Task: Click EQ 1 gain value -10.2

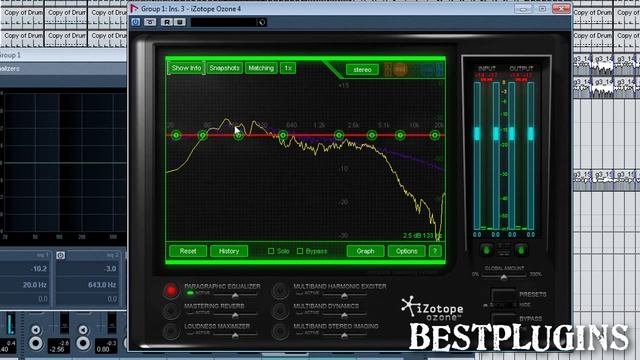Action: 39,269
